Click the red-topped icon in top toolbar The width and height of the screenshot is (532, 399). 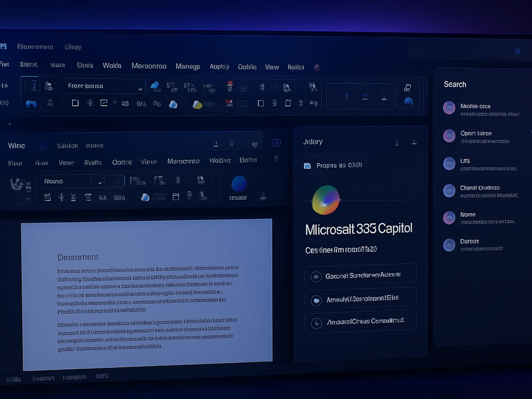229,86
